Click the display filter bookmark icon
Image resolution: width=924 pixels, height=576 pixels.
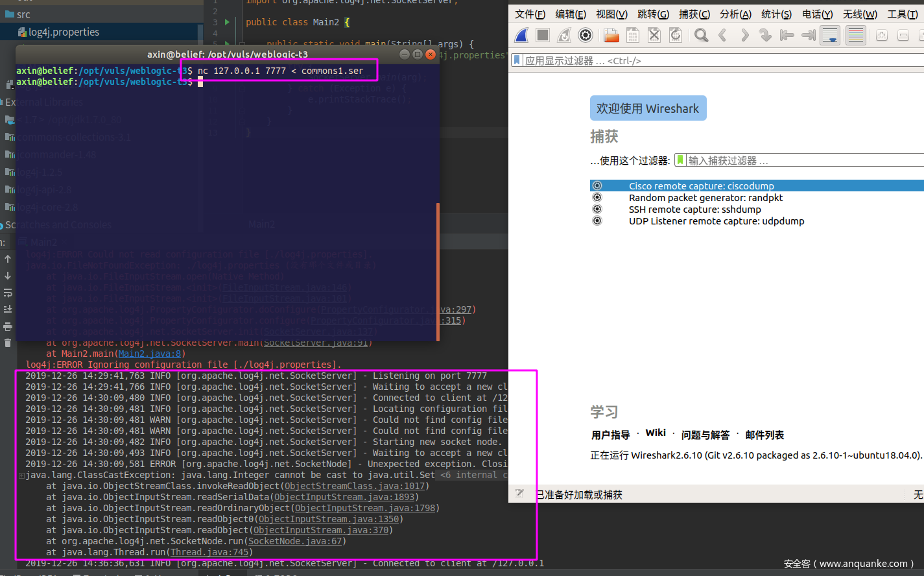pyautogui.click(x=517, y=60)
